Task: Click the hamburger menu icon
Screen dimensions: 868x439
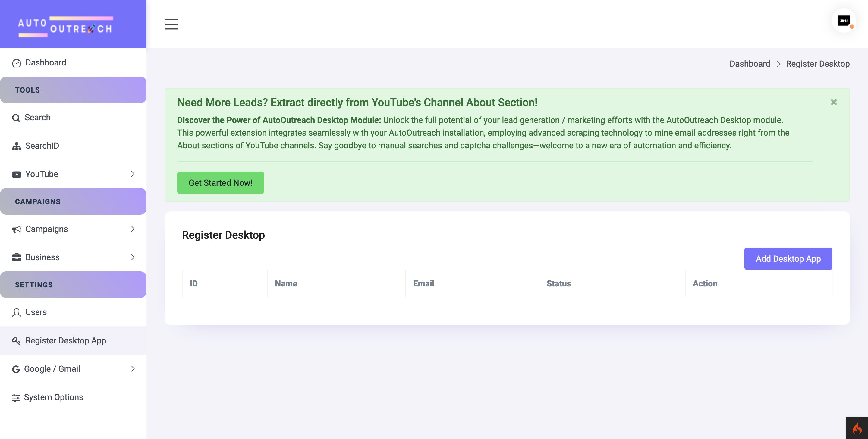Action: click(171, 24)
